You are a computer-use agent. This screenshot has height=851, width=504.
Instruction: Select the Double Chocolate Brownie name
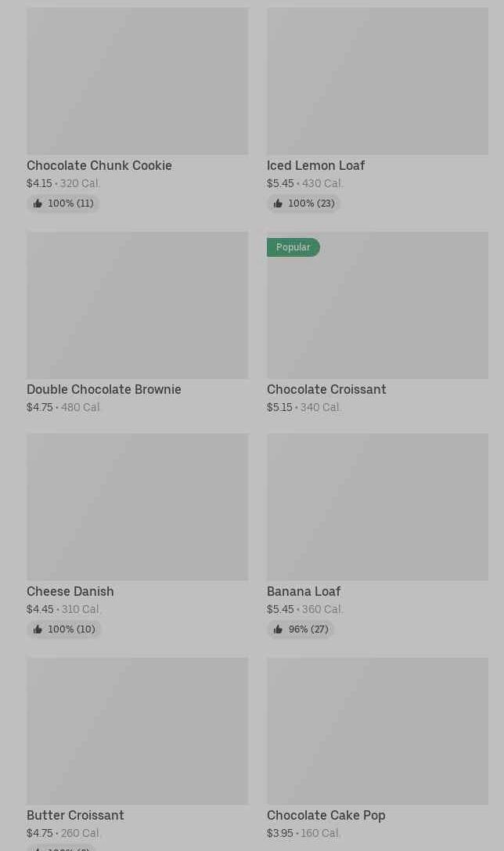click(104, 389)
